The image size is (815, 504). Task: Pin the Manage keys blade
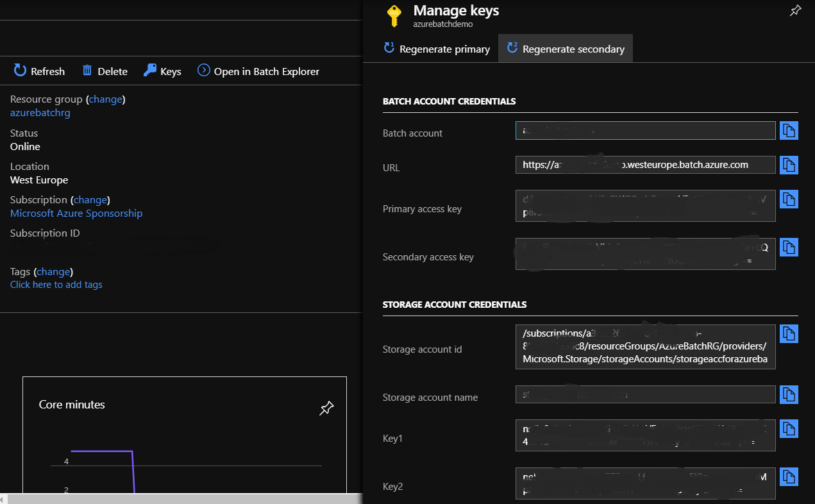(795, 10)
